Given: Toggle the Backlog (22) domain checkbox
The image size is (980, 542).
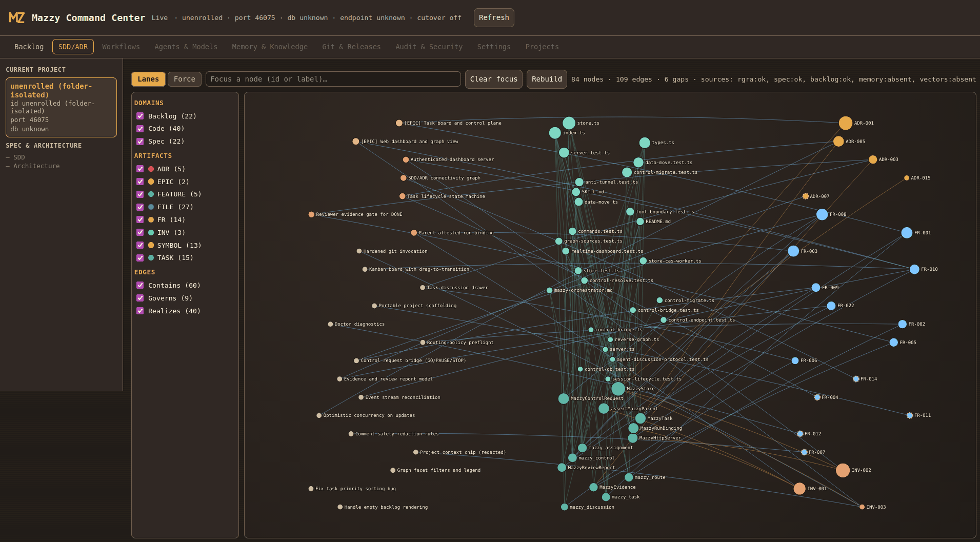Looking at the screenshot, I should [140, 116].
